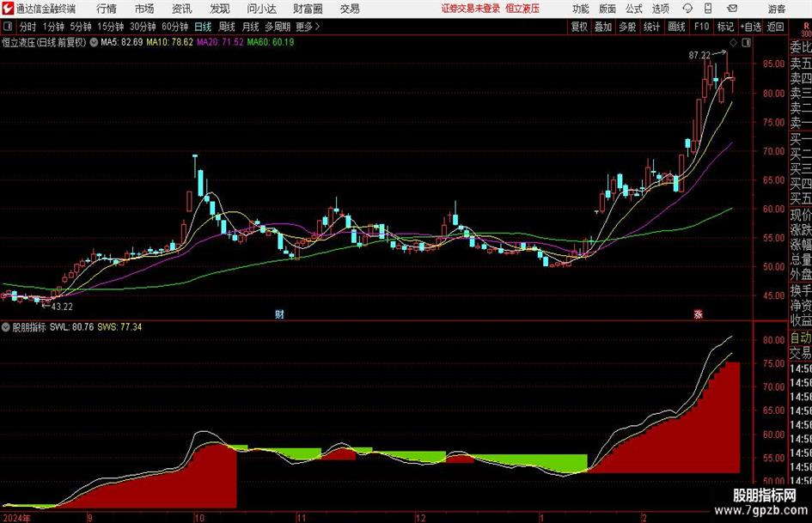Expand 更多 period options

click(308, 27)
